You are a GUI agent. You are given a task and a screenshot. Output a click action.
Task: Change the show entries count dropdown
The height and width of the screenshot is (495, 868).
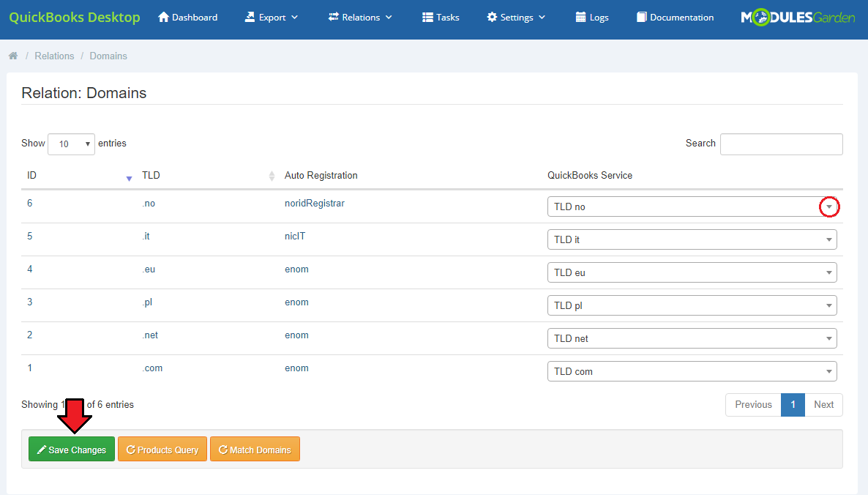click(71, 144)
